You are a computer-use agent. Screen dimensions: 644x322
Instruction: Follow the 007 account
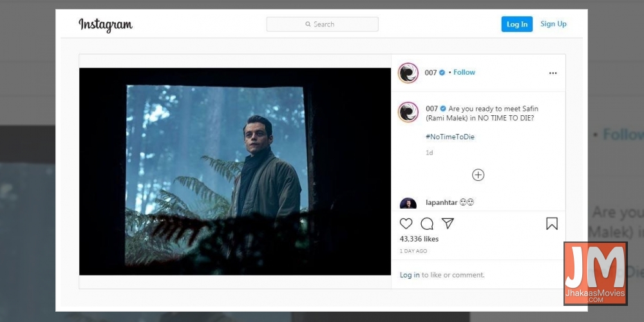(464, 72)
